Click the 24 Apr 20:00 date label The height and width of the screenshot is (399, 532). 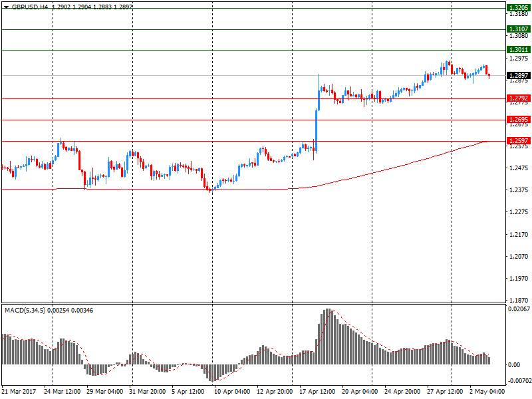402,392
